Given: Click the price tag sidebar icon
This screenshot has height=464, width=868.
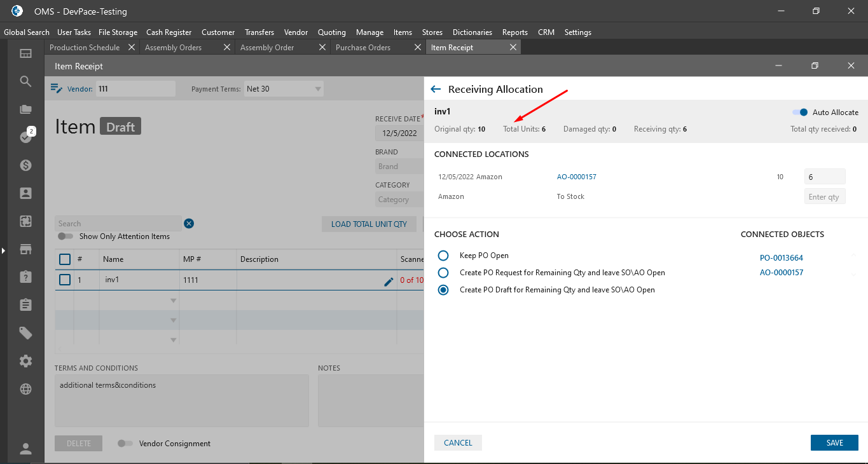Looking at the screenshot, I should point(25,333).
